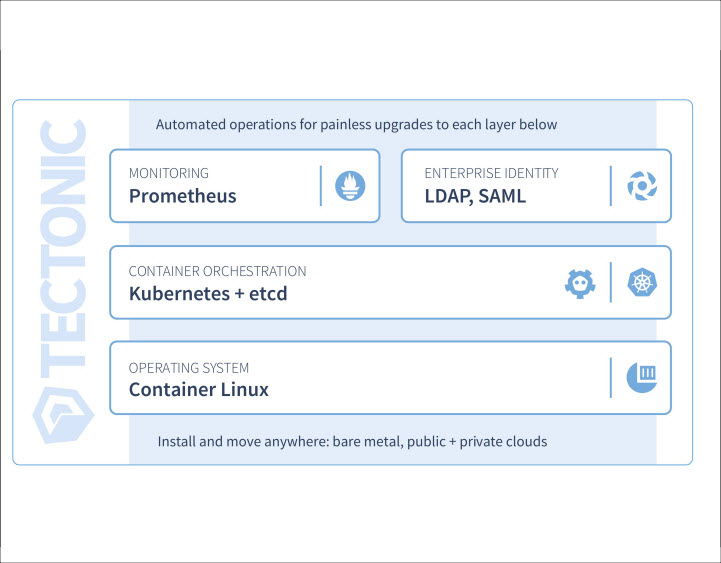Click the MONITORING label

169,173
